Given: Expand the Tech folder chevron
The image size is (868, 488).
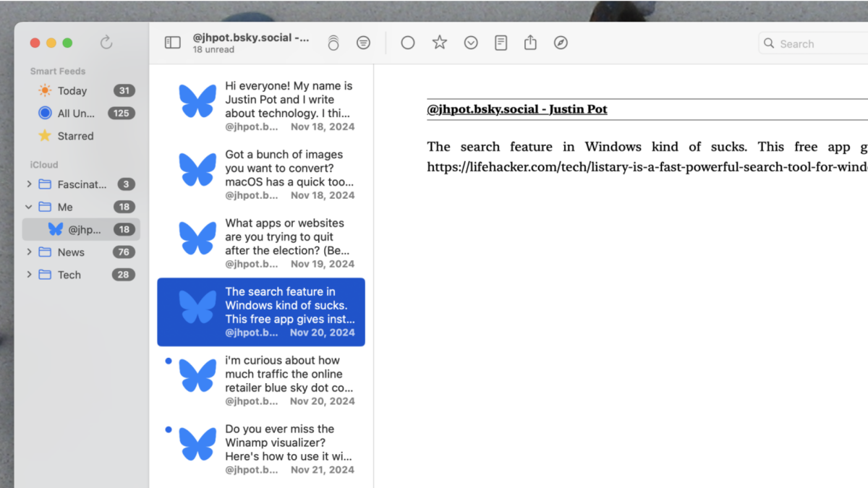Looking at the screenshot, I should [29, 275].
